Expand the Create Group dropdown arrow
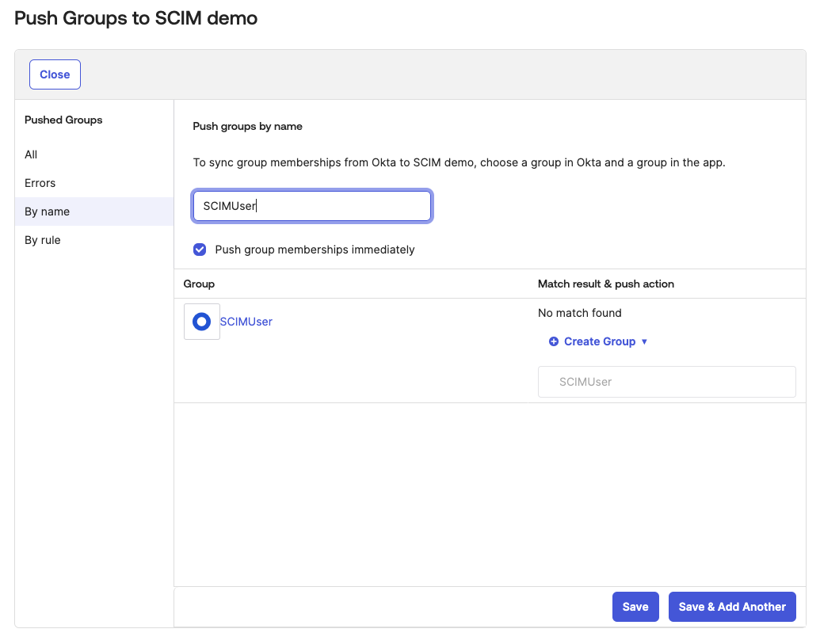The width and height of the screenshot is (820, 644). point(644,341)
